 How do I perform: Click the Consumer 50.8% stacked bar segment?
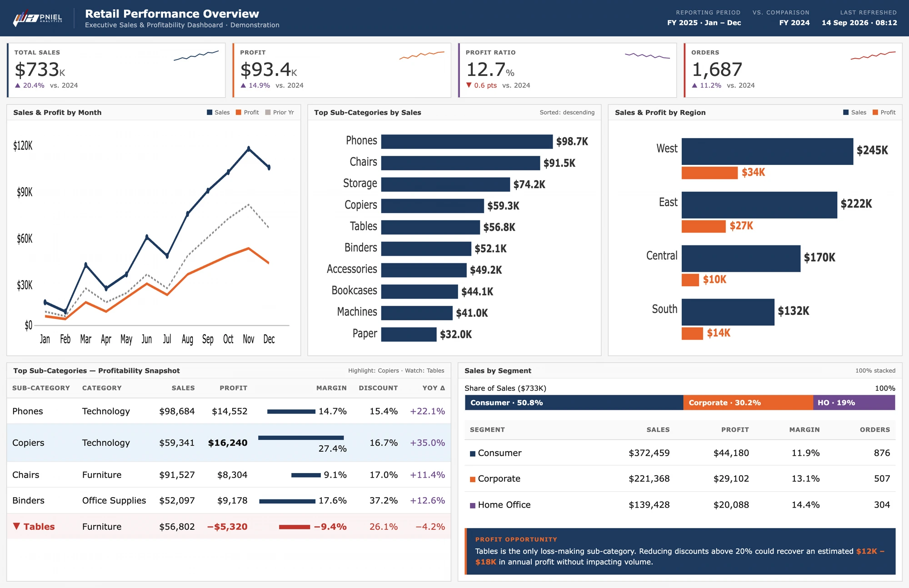tap(574, 403)
